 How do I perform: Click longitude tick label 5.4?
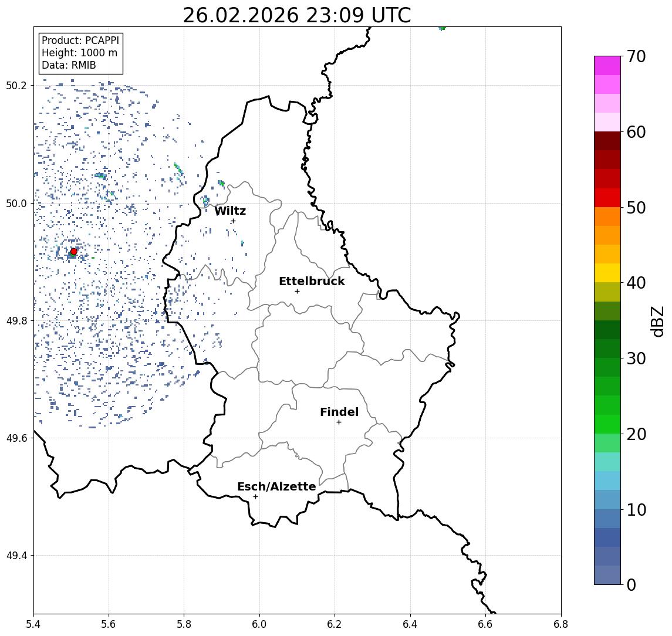point(33,624)
